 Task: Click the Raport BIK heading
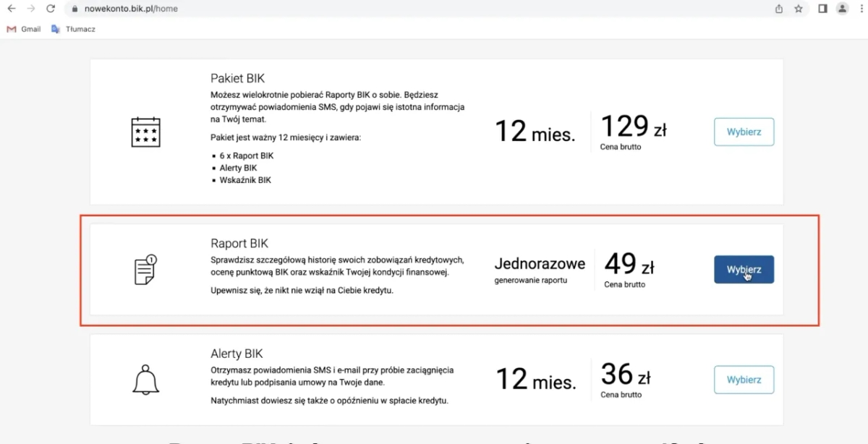[x=239, y=244]
